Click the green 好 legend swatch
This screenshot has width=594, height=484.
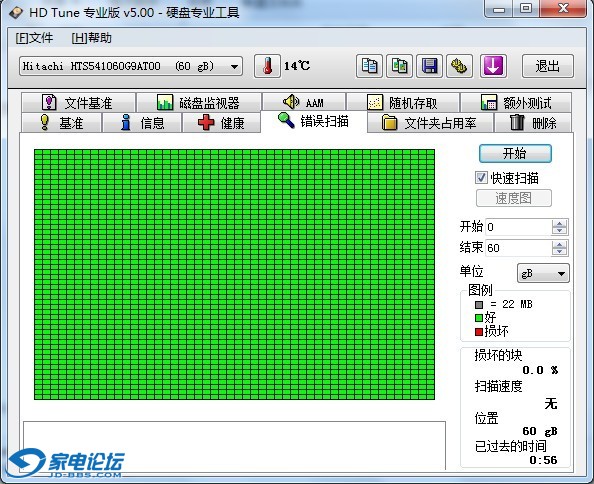pos(479,318)
